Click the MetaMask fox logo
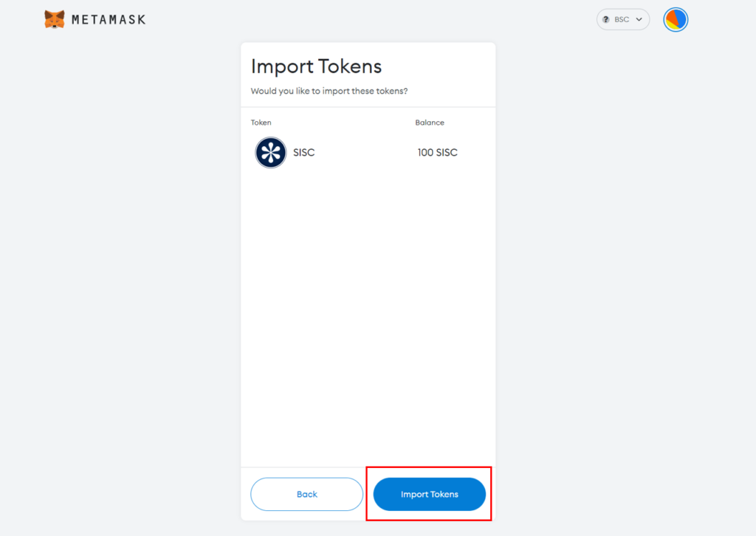This screenshot has width=756, height=536. (x=55, y=19)
